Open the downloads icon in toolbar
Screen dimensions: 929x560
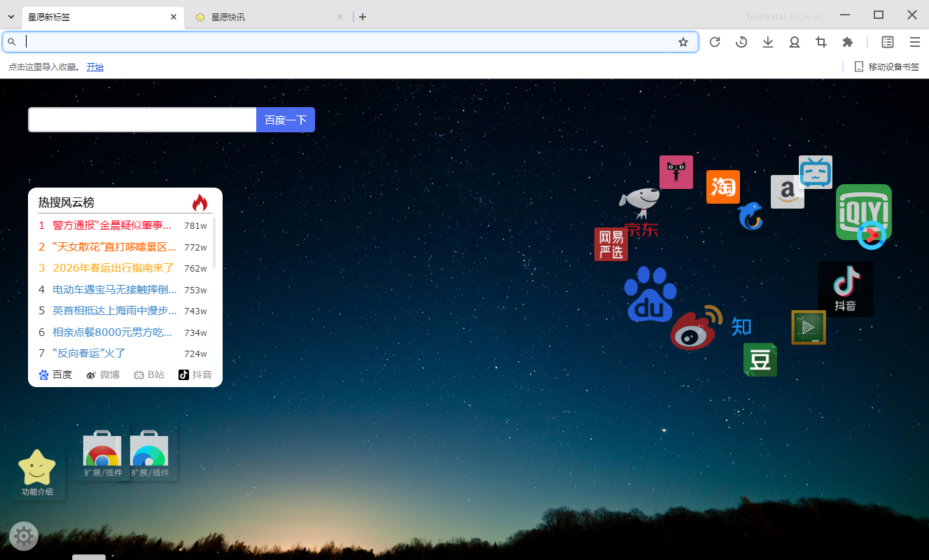point(768,42)
